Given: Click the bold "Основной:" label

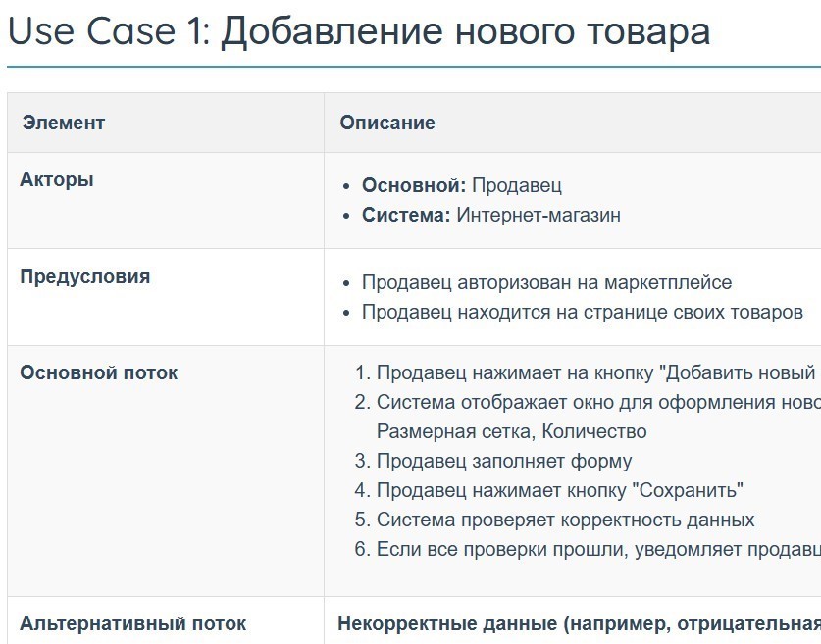Looking at the screenshot, I should tap(414, 186).
